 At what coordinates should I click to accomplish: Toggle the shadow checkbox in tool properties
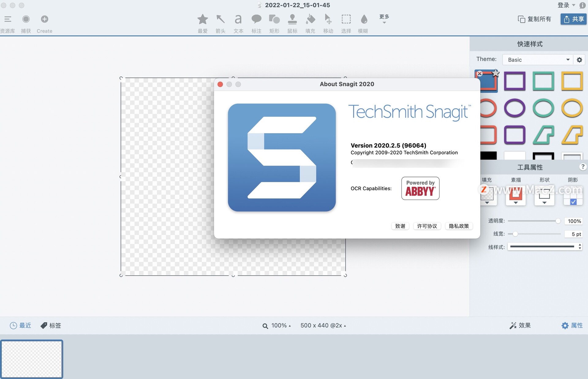point(573,202)
